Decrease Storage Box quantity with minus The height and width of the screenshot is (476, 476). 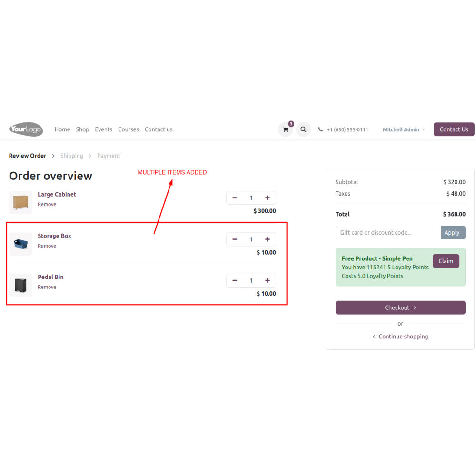235,239
